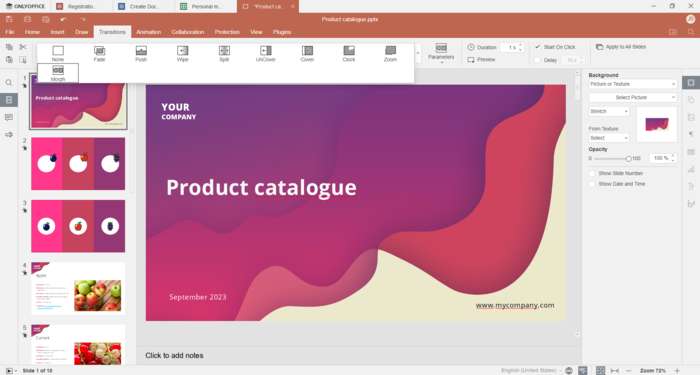Click Apply to All Slides
The height and width of the screenshot is (375, 700).
pos(621,47)
